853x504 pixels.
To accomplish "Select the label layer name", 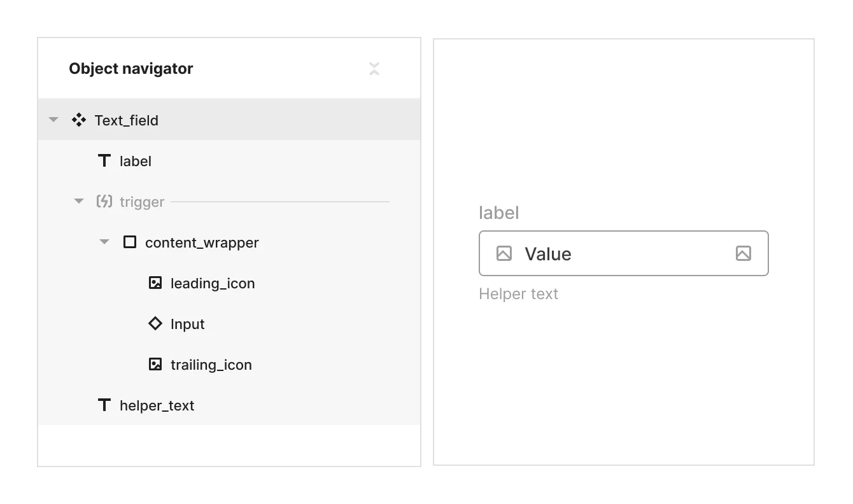I will 136,161.
